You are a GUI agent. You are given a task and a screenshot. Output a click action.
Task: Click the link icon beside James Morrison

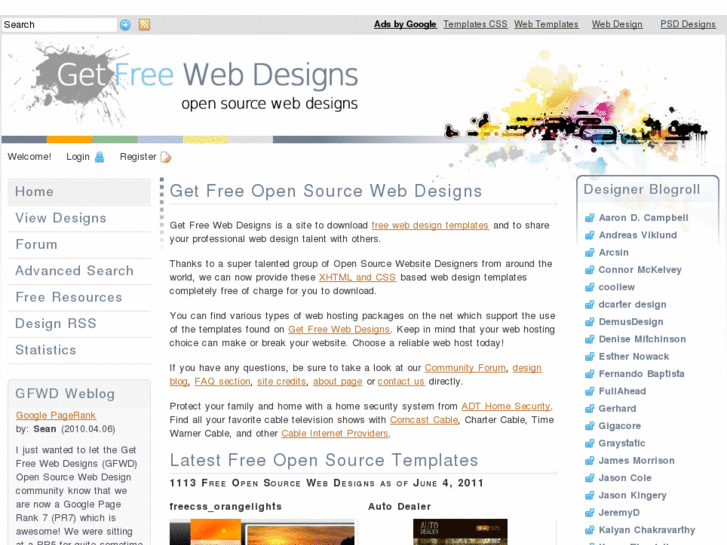point(589,461)
